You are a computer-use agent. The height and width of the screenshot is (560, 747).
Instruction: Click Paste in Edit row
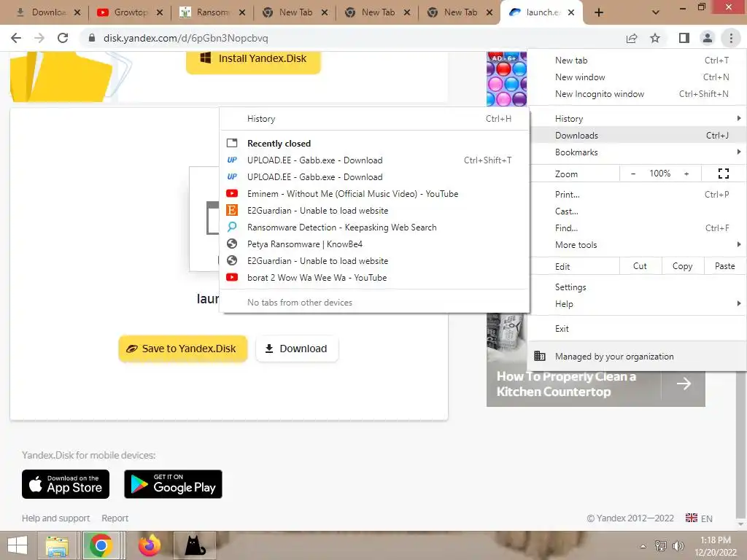pyautogui.click(x=724, y=266)
